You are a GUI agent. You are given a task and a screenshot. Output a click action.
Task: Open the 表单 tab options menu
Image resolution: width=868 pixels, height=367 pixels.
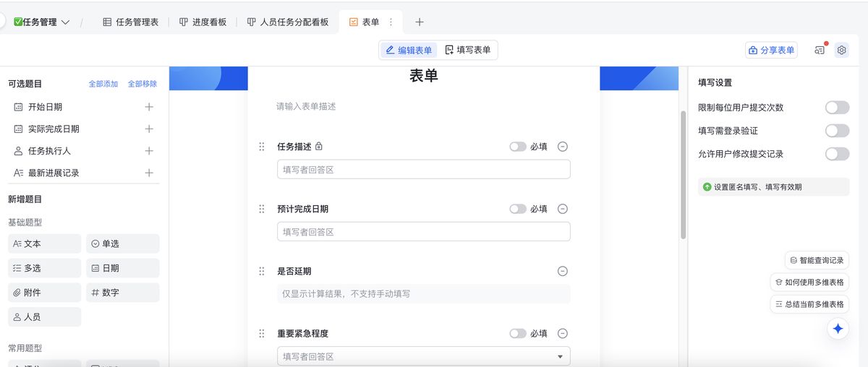(391, 22)
